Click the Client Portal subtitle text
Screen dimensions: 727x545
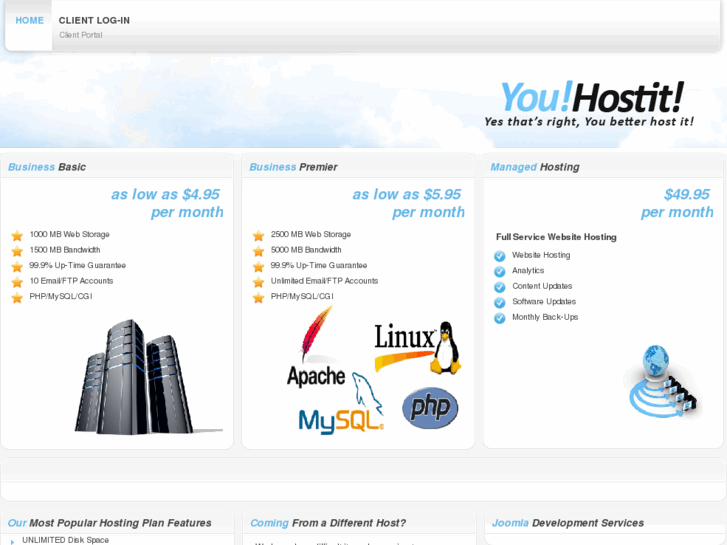81,35
